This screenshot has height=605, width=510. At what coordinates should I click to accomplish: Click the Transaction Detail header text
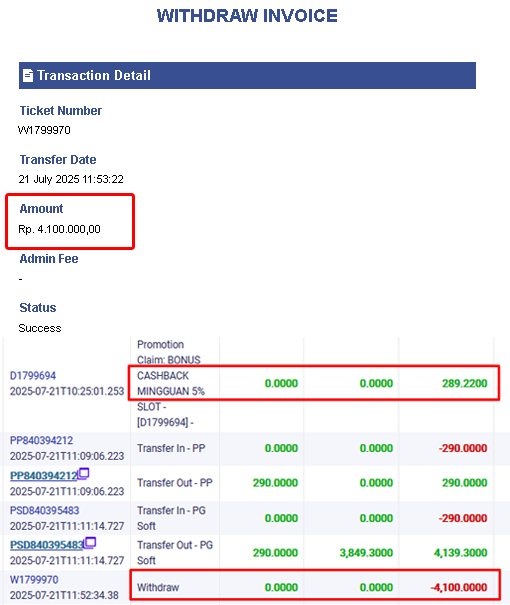pos(94,75)
